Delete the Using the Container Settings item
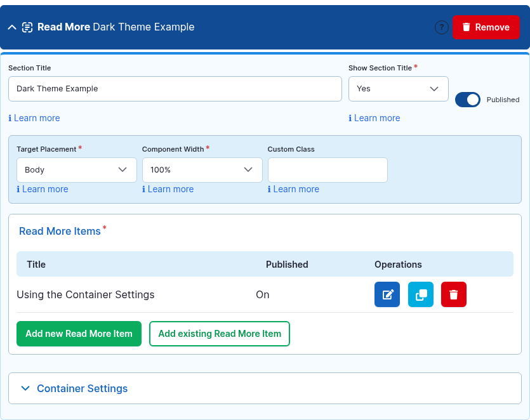Image resolution: width=530 pixels, height=420 pixels. tap(454, 294)
